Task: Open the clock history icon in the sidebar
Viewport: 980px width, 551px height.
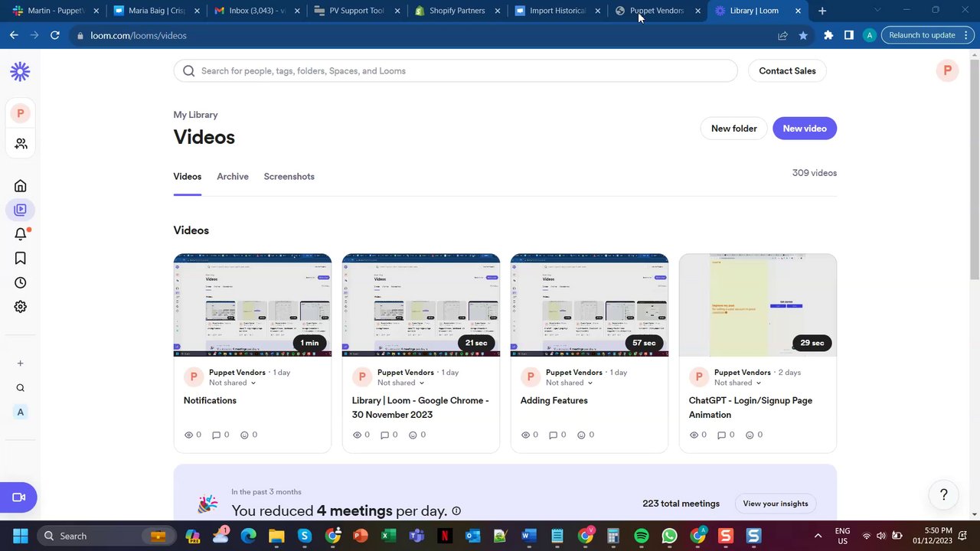Action: coord(21,282)
